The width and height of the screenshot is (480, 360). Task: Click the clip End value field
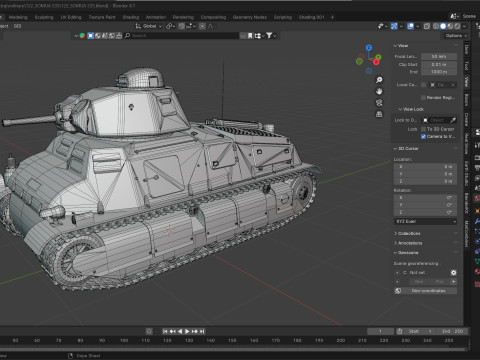pyautogui.click(x=439, y=72)
